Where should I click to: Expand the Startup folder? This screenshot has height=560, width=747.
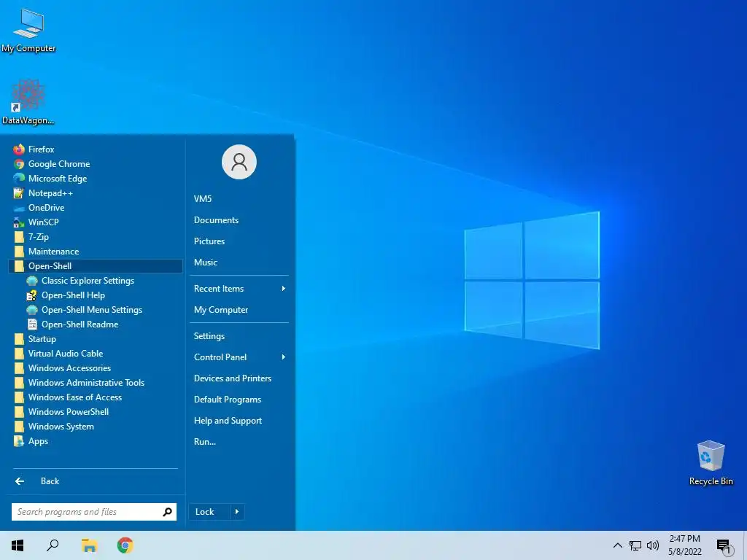[96, 339]
